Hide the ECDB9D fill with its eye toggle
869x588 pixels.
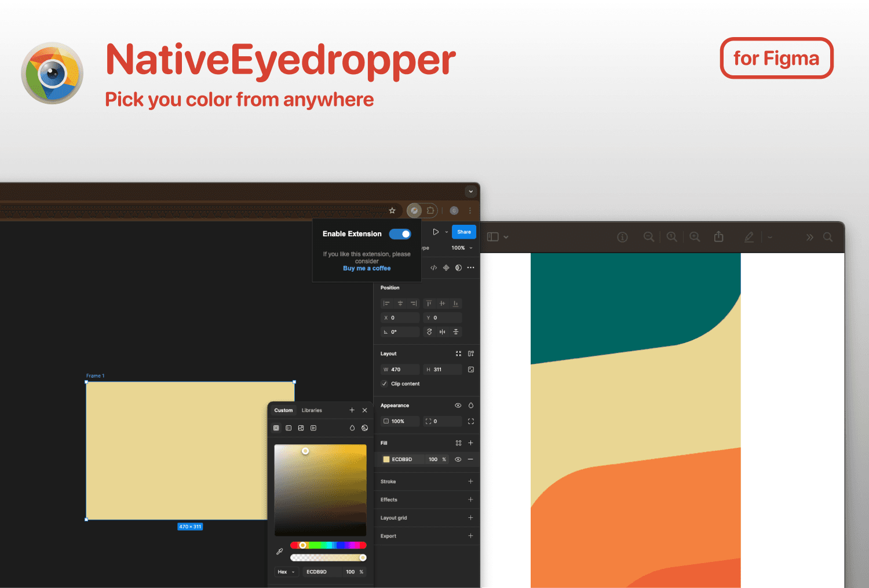(x=457, y=459)
